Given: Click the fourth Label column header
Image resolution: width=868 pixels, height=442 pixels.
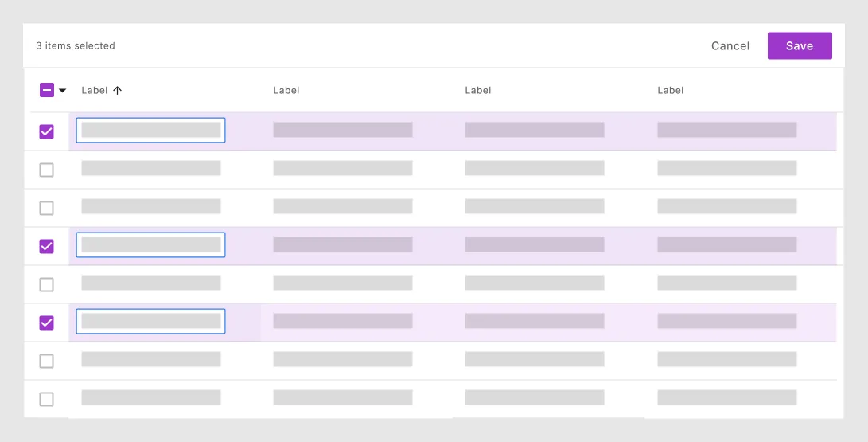Looking at the screenshot, I should (671, 91).
